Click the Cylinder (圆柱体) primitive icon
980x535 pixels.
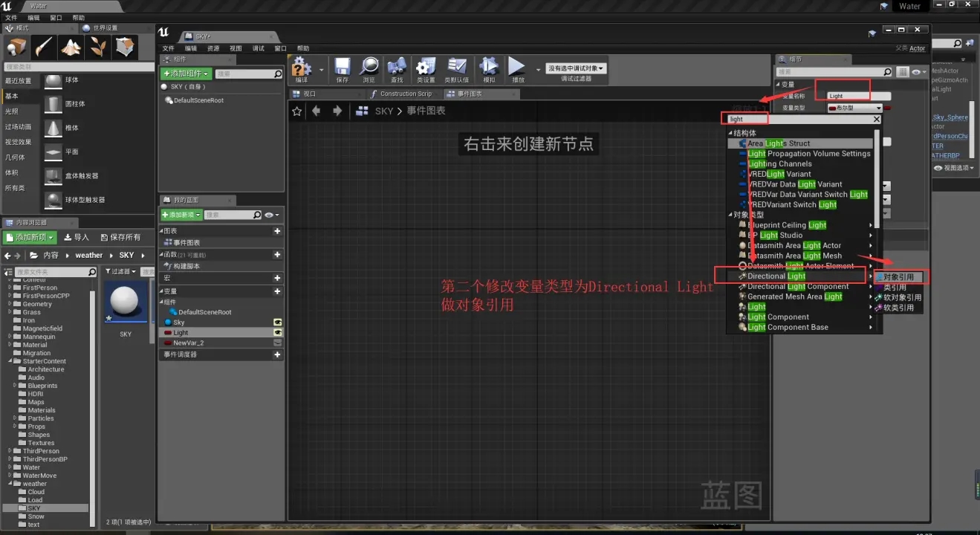(x=53, y=104)
